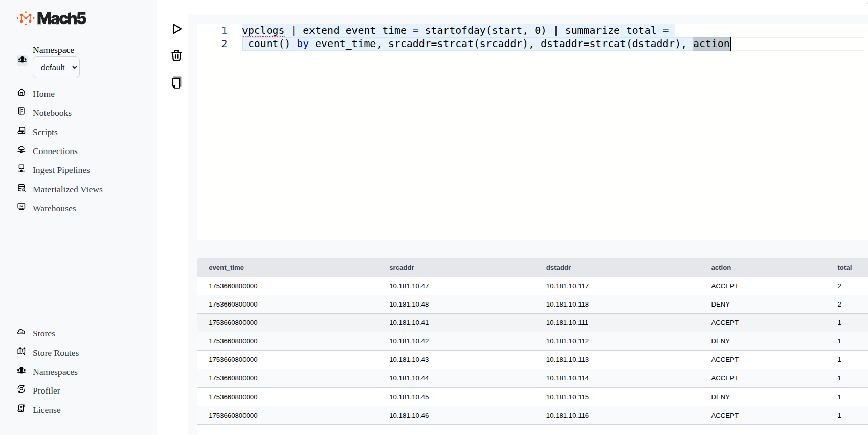This screenshot has height=435, width=868.
Task: Select srcaddr cell 10.181.10.42
Action: click(x=409, y=341)
